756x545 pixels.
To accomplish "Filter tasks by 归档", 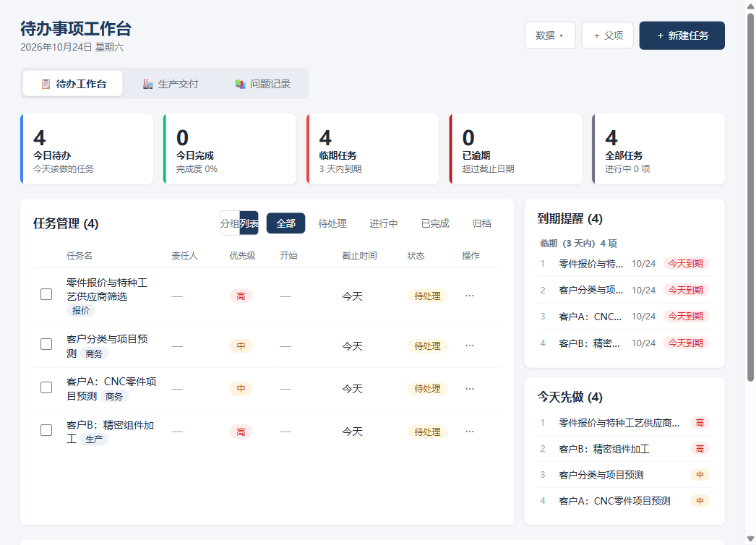I will click(482, 223).
